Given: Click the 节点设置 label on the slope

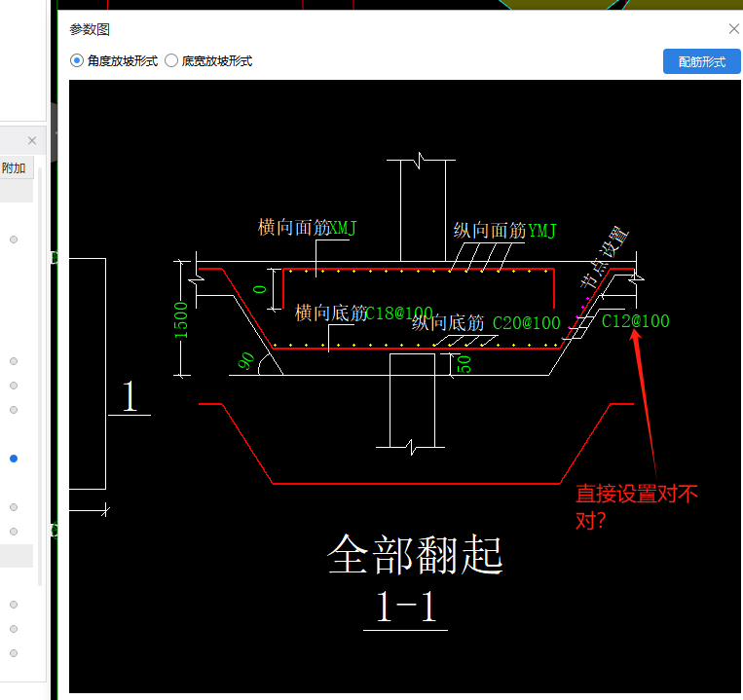Looking at the screenshot, I should (604, 257).
